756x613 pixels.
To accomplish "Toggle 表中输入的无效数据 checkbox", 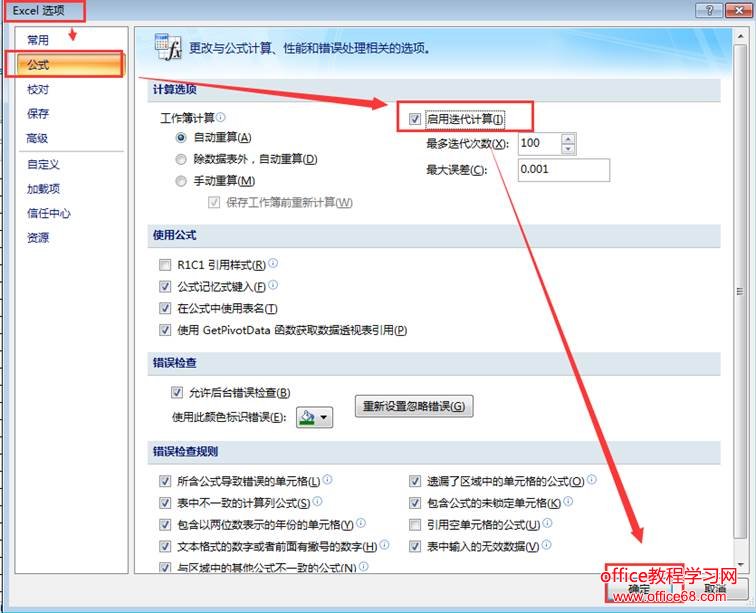I will coord(415,546).
